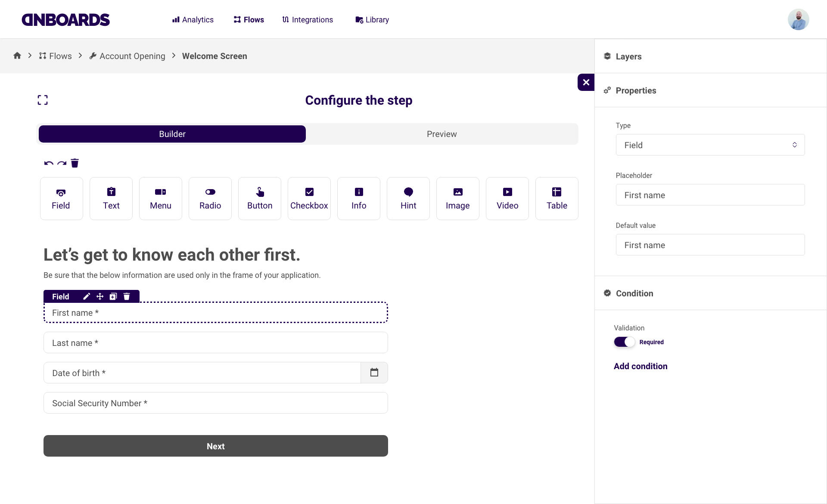The width and height of the screenshot is (827, 504).
Task: Click the move icon on Field toolbar
Action: (x=100, y=296)
